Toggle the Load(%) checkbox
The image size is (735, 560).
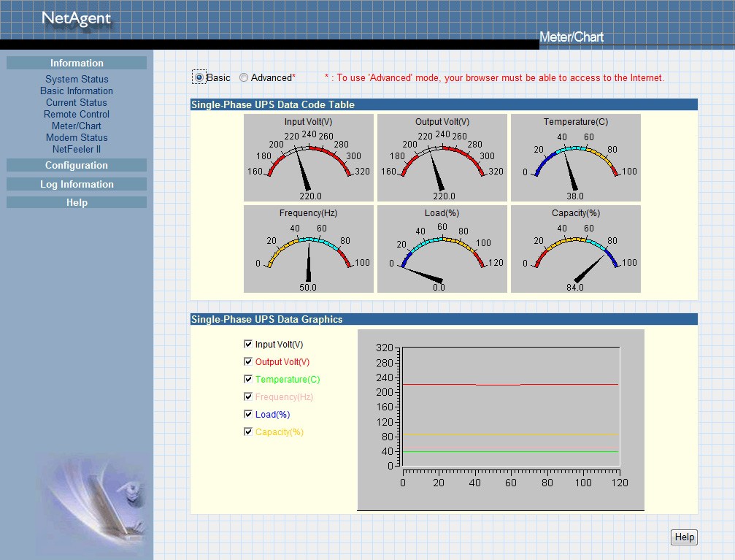(x=248, y=414)
